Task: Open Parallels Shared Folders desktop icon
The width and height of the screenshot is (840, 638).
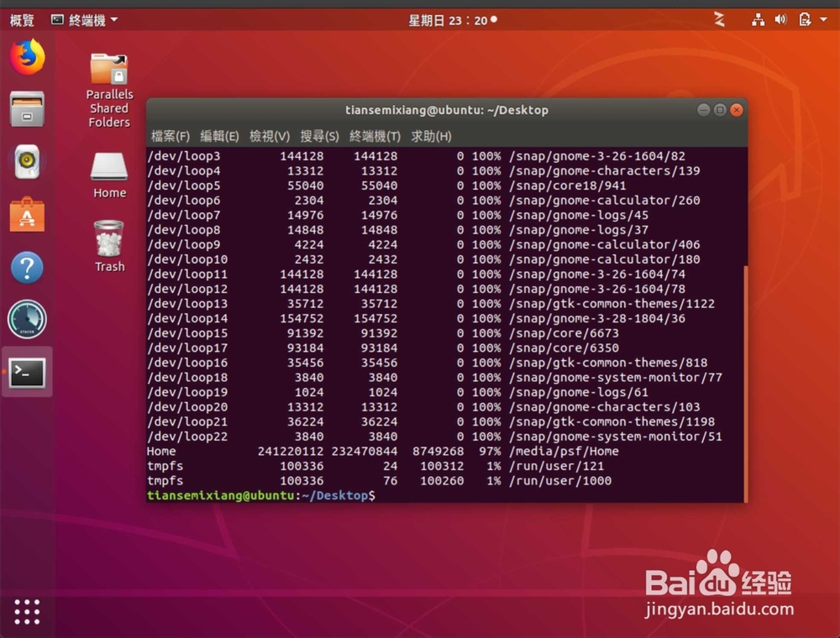Action: 109,90
